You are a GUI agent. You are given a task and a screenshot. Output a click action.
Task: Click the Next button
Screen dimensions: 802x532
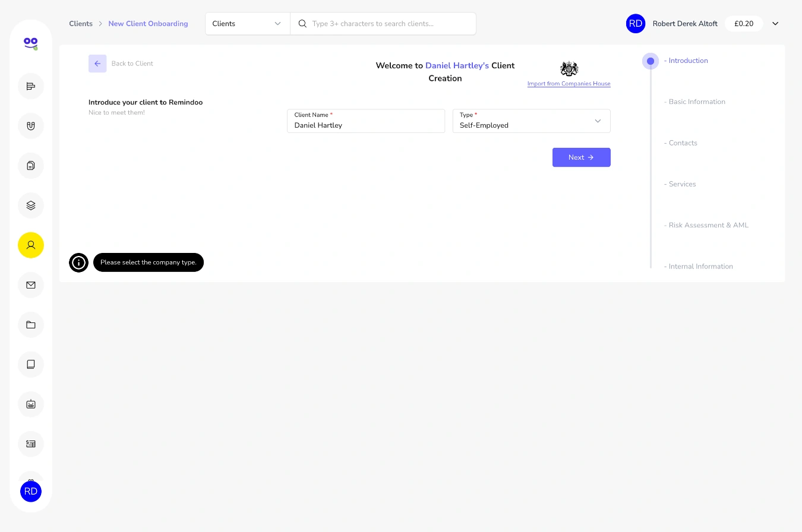[x=582, y=157]
